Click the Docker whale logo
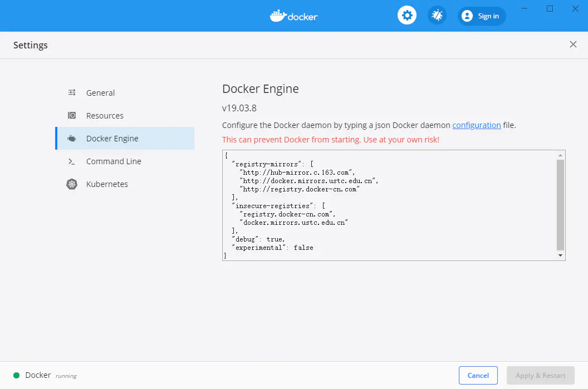This screenshot has width=588, height=389. (293, 16)
